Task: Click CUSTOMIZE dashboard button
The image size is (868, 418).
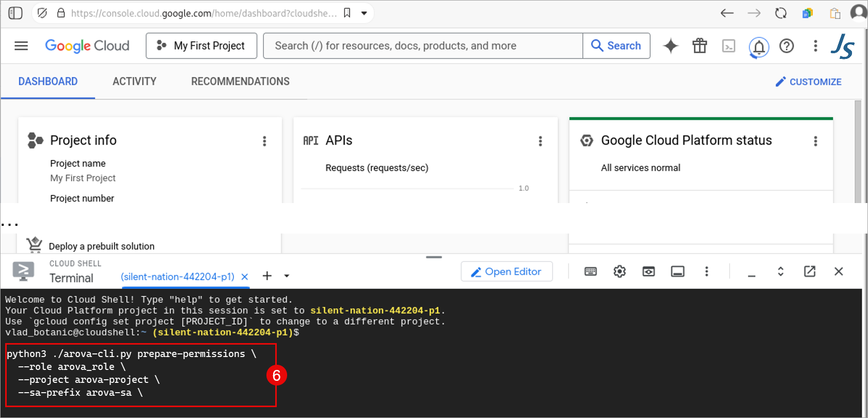Action: click(x=809, y=82)
